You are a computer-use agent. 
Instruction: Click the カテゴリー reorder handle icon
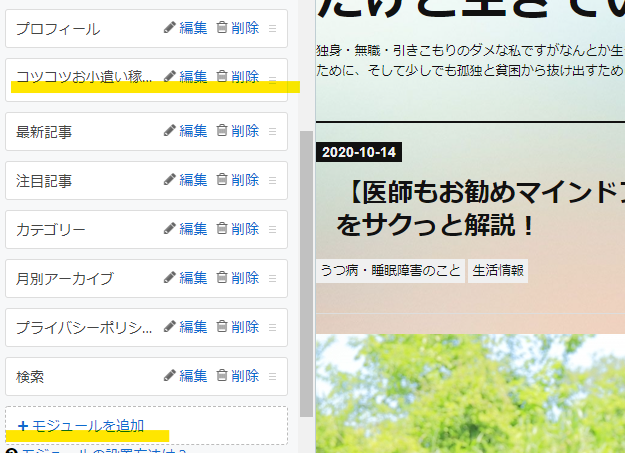tap(273, 230)
